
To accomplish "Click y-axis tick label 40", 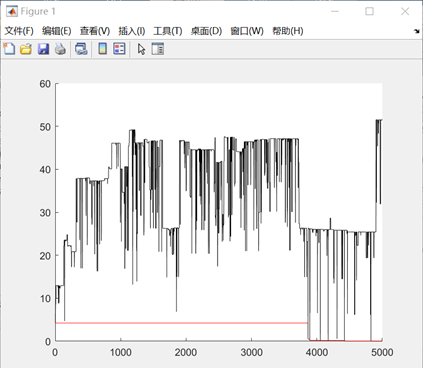I will (x=45, y=170).
